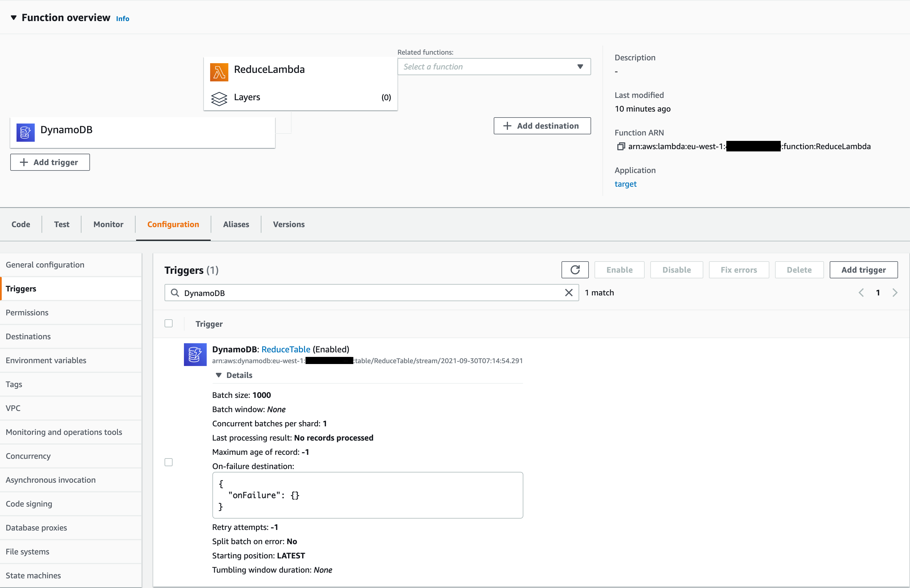Click the ReduceLambda orange Lambda icon
Image resolution: width=910 pixels, height=588 pixels.
[219, 72]
